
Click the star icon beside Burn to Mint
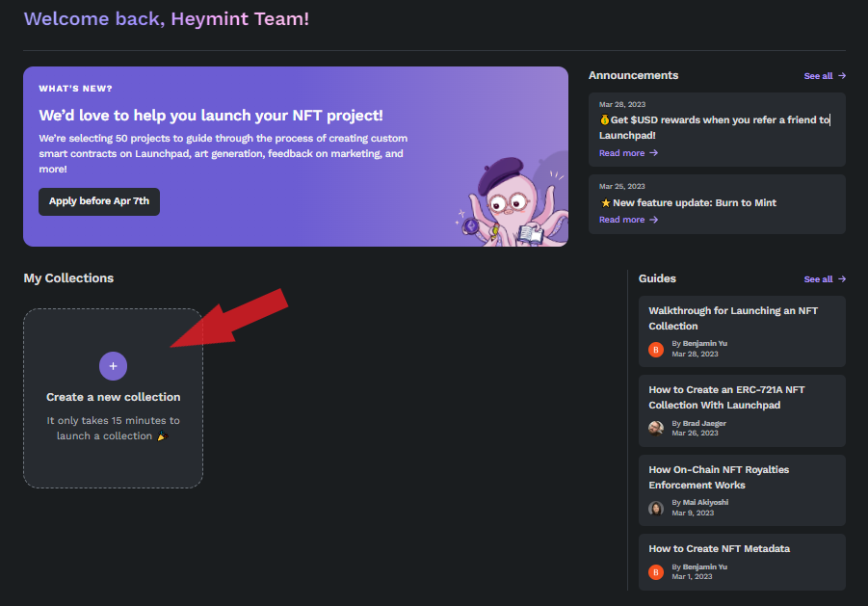[604, 203]
